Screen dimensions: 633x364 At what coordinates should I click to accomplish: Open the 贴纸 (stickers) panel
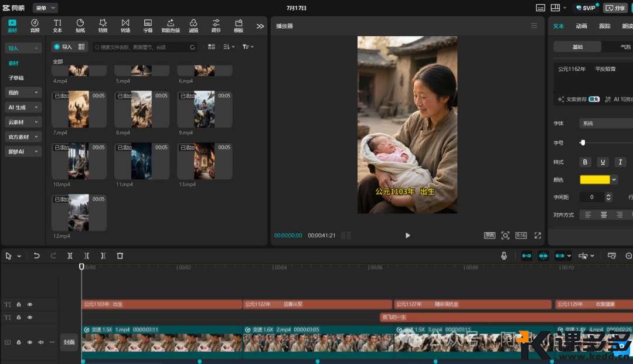click(x=80, y=25)
